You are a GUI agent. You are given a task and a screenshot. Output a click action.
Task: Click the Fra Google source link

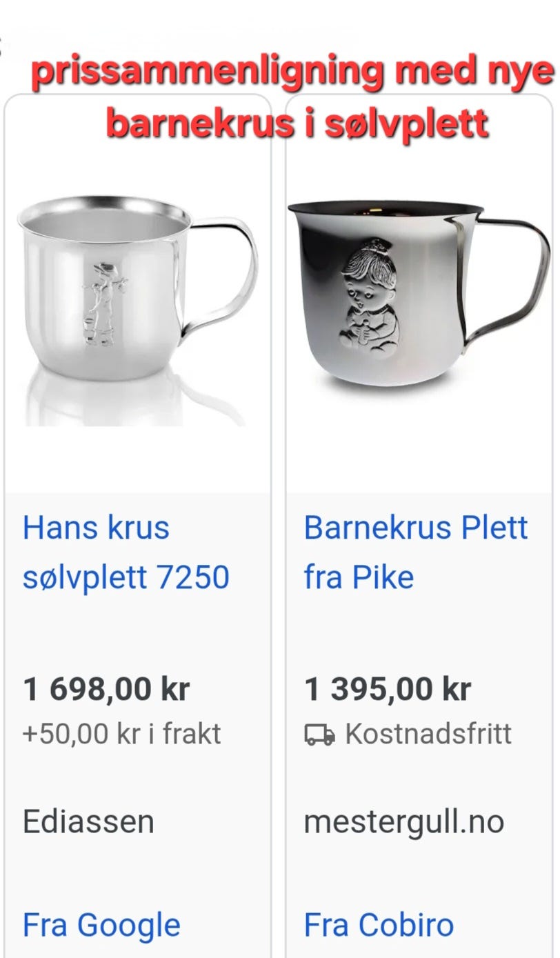pos(101,925)
